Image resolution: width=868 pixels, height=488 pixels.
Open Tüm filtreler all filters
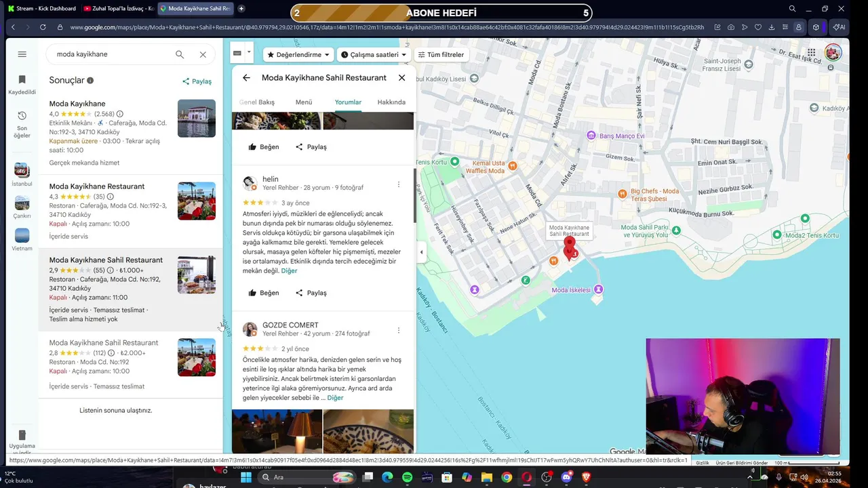coord(441,54)
